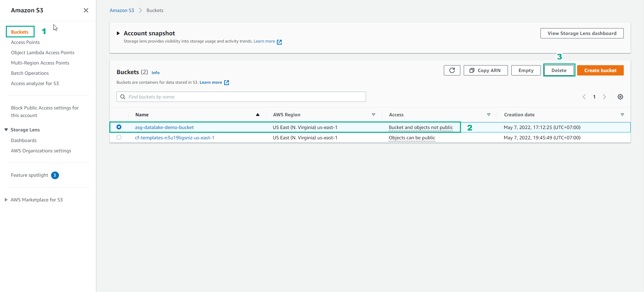Viewport: 644px width, 292px height.
Task: Click 'Objects can be public' access status
Action: 412,138
